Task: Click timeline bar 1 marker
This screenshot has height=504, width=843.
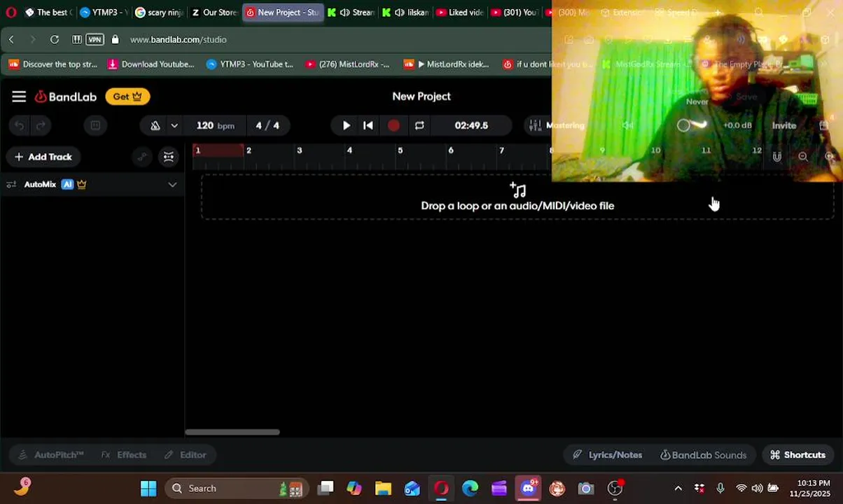Action: point(198,150)
